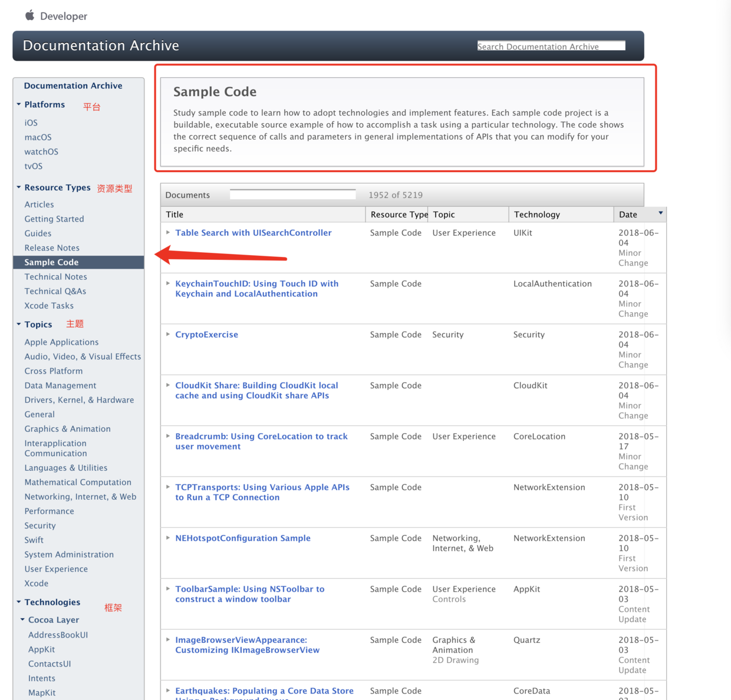
Task: Open the ToolbarSample NSToolbar link
Action: coord(250,594)
